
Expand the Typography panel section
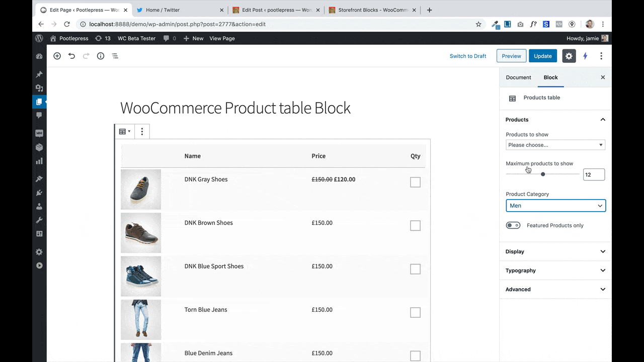click(x=555, y=270)
